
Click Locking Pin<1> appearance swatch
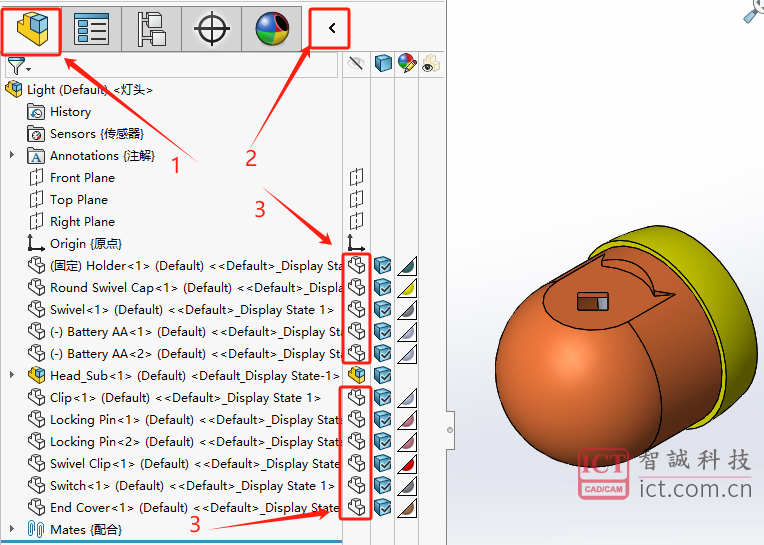[407, 420]
